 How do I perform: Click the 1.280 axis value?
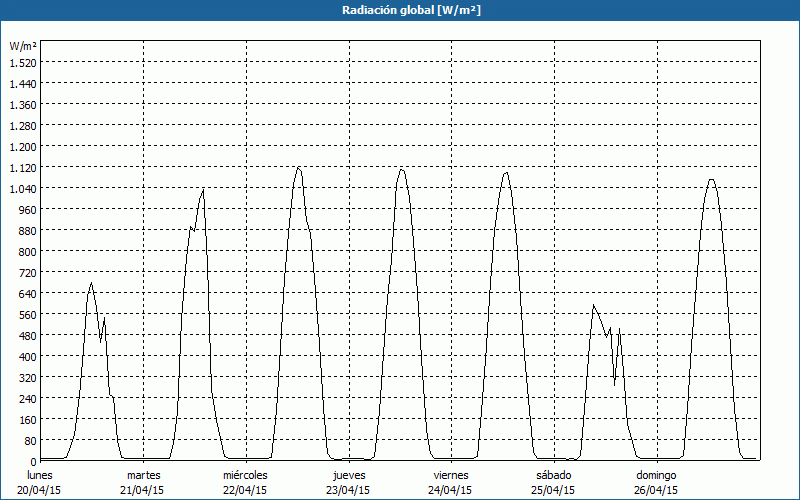(x=23, y=126)
